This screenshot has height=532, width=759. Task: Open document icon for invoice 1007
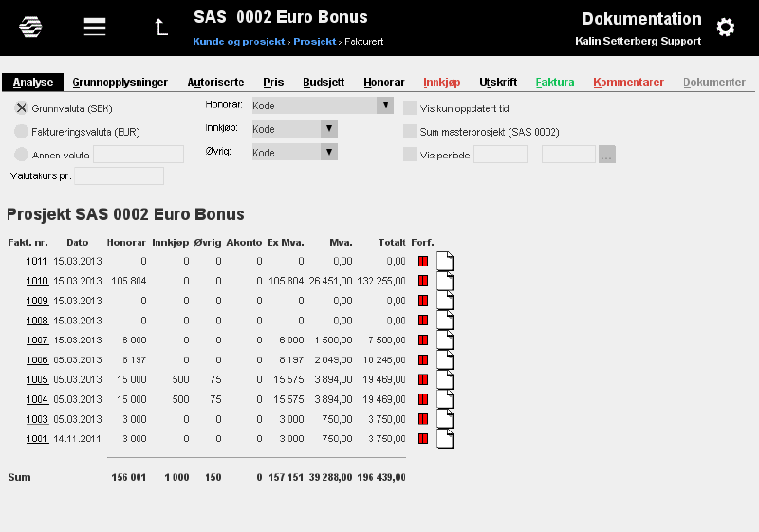[x=445, y=340]
